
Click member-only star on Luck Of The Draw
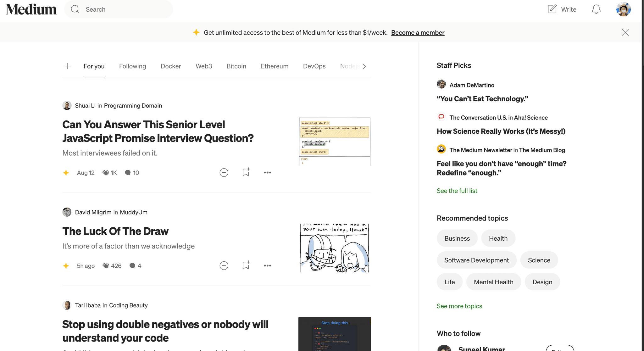[66, 266]
